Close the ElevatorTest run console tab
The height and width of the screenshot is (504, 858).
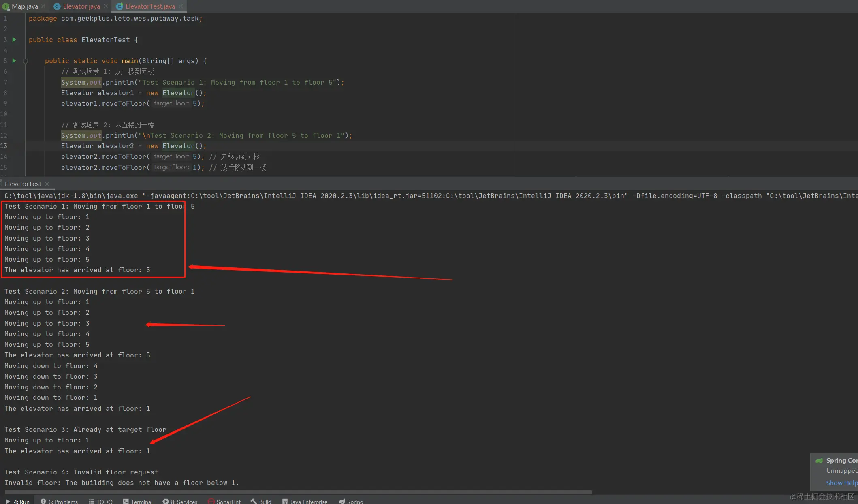click(x=47, y=184)
